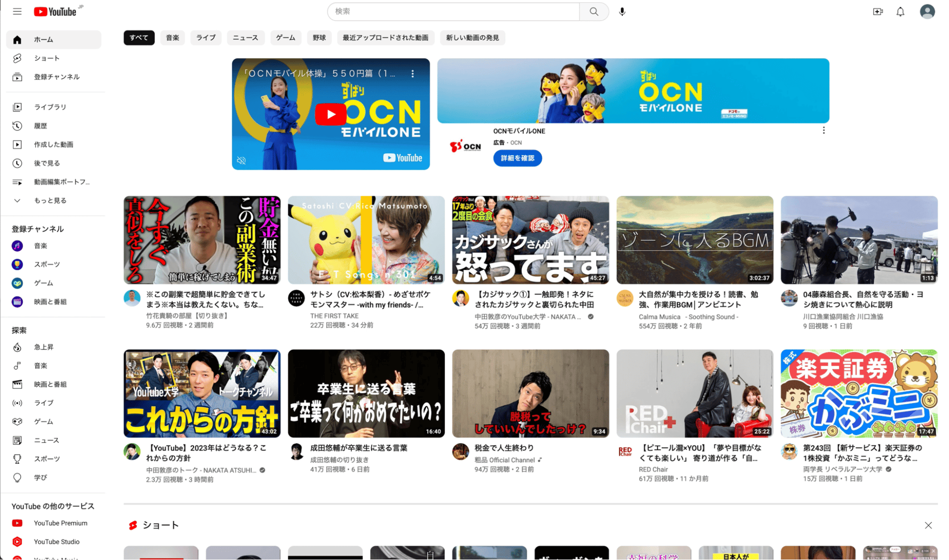
Task: Click the voice search microphone icon
Action: (622, 11)
